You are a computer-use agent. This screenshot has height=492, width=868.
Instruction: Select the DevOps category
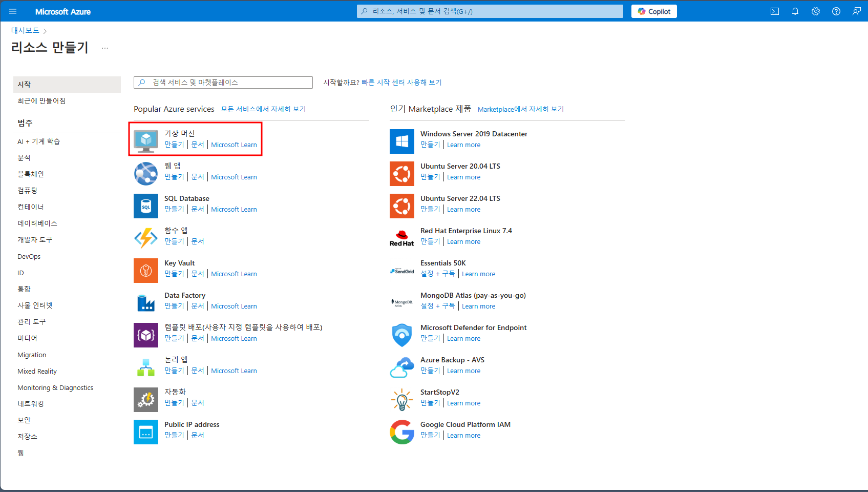pyautogui.click(x=29, y=256)
